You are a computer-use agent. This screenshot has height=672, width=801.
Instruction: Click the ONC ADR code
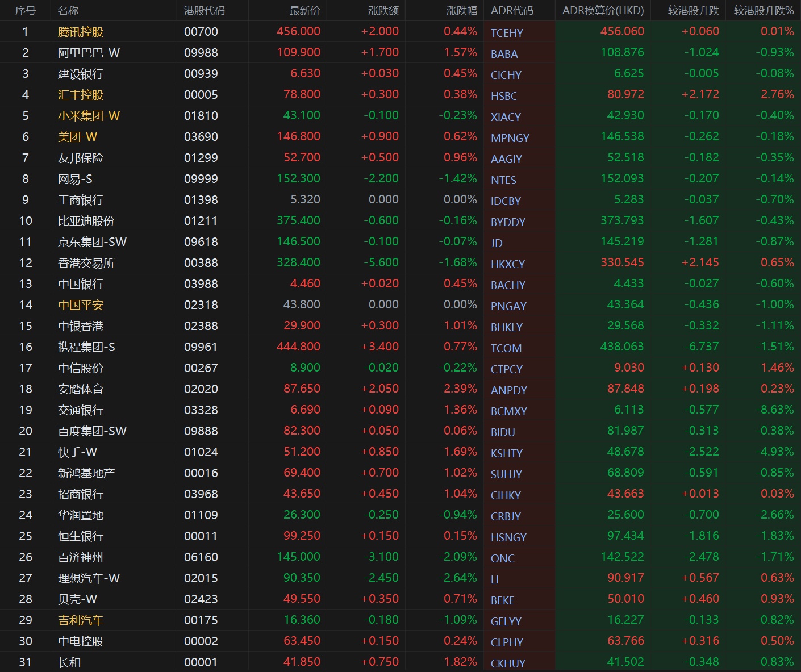pos(502,558)
